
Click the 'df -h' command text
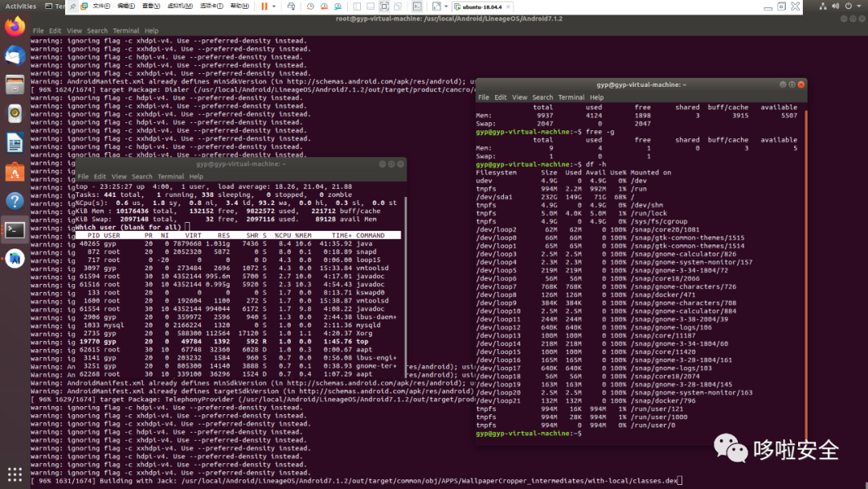(597, 165)
